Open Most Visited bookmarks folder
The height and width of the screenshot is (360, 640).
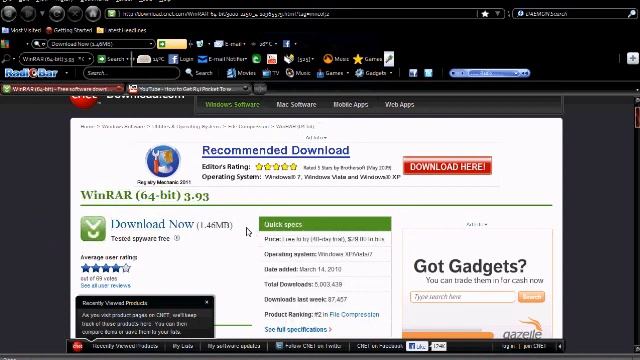coord(22,30)
